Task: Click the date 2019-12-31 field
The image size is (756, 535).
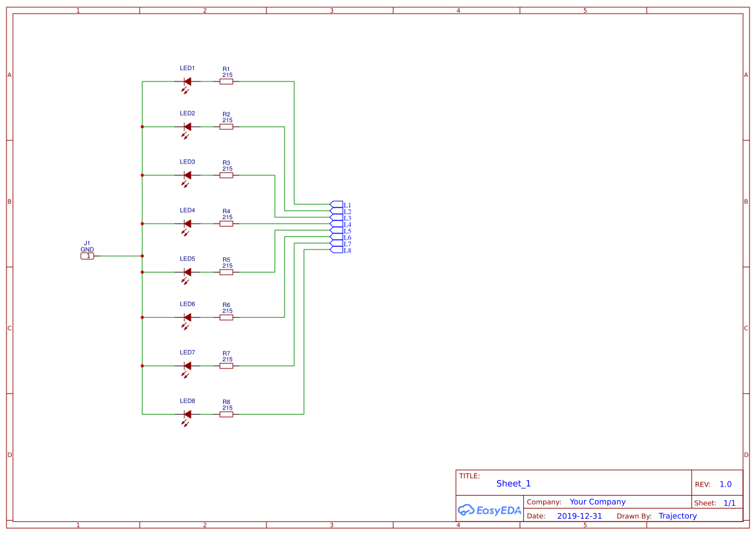Action: point(579,516)
